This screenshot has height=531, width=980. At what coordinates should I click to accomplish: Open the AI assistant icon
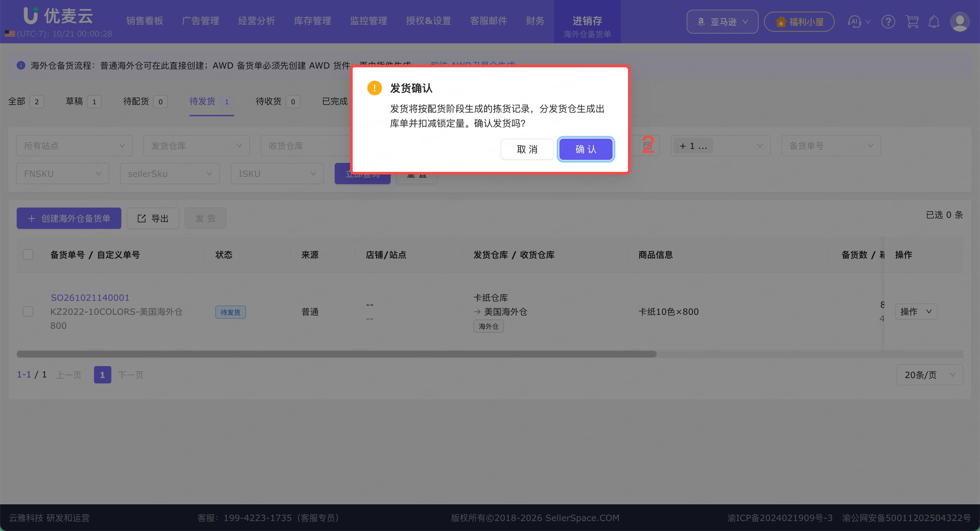click(x=854, y=22)
